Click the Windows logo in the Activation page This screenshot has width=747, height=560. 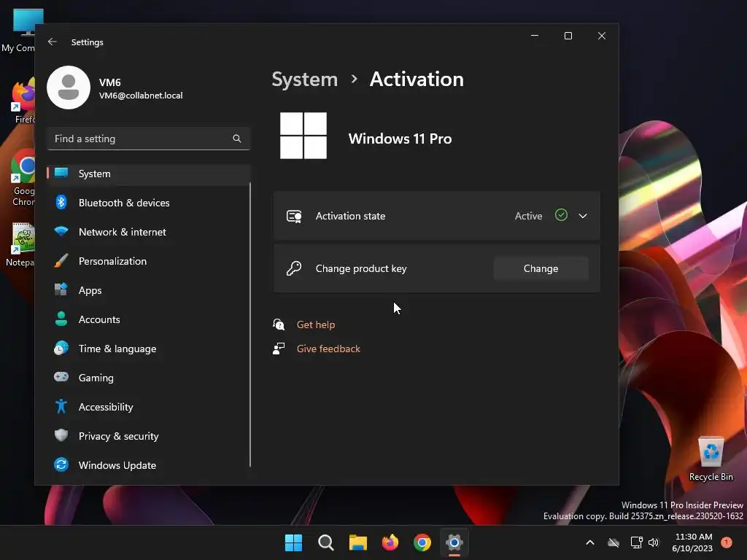[303, 135]
